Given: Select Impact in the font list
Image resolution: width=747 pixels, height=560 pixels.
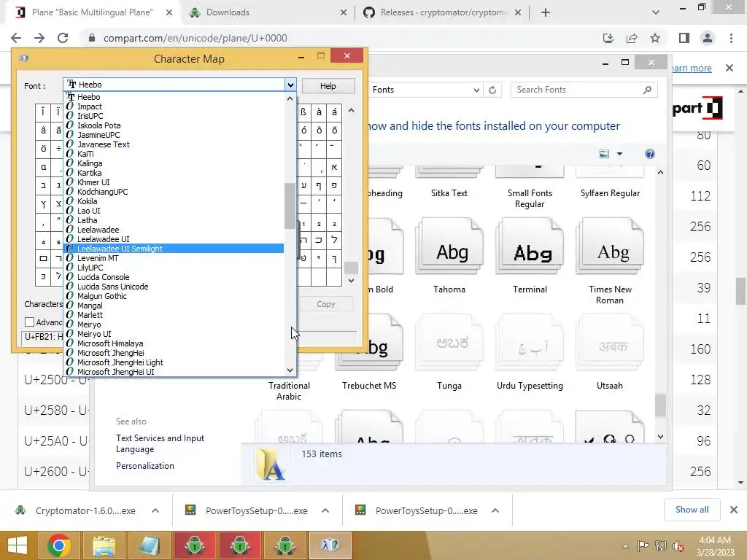Looking at the screenshot, I should 90,106.
